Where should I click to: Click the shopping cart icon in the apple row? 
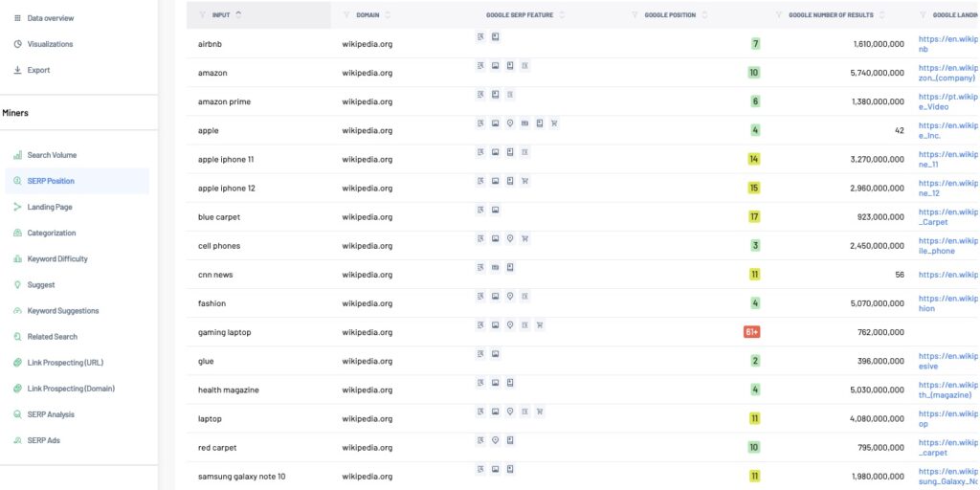(x=554, y=123)
